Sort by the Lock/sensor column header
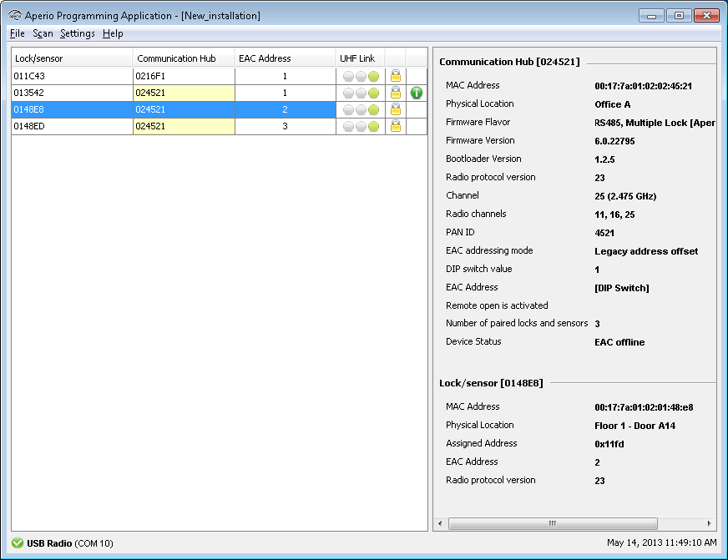The width and height of the screenshot is (728, 560). click(72, 58)
